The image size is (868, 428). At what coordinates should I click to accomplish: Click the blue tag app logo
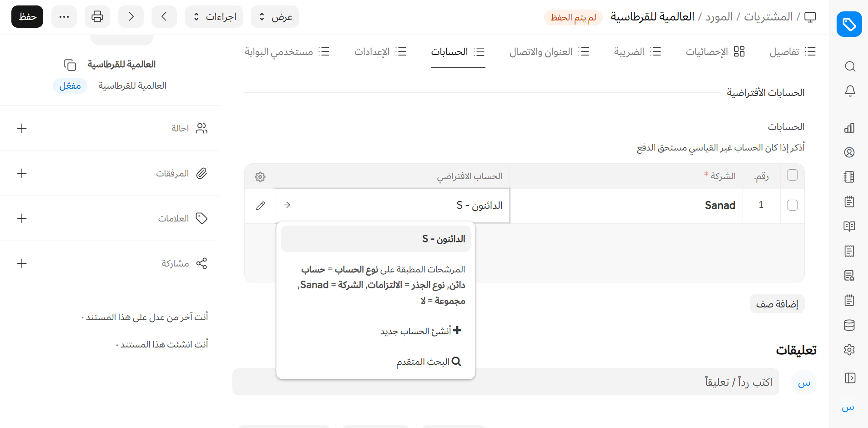click(849, 24)
